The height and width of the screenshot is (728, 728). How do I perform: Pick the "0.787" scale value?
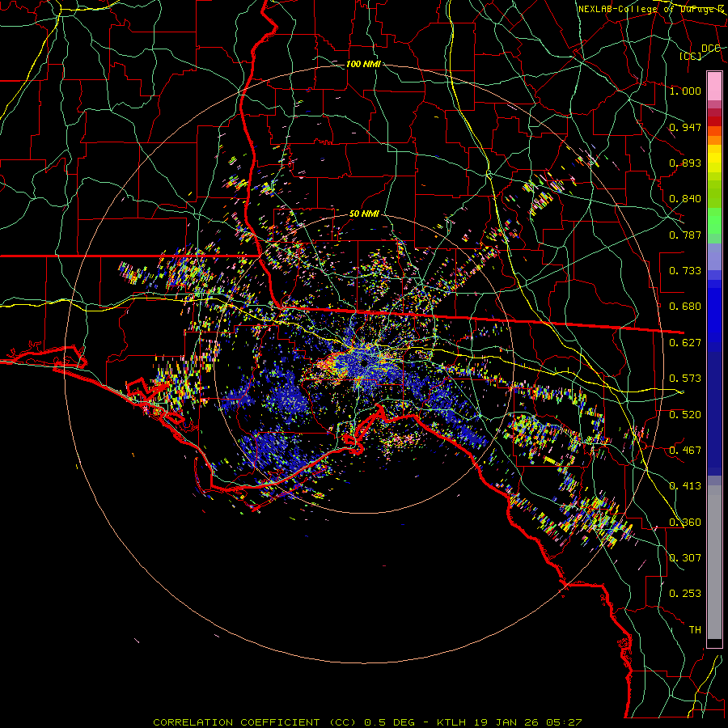[685, 235]
